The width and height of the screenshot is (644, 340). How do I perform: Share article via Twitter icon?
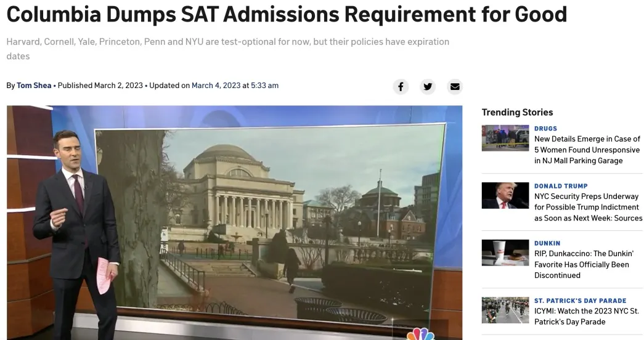click(x=428, y=86)
